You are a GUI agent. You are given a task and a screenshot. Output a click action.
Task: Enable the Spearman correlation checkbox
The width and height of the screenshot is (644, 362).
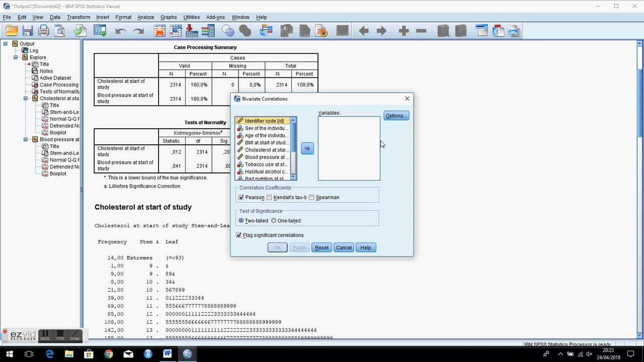click(x=311, y=198)
